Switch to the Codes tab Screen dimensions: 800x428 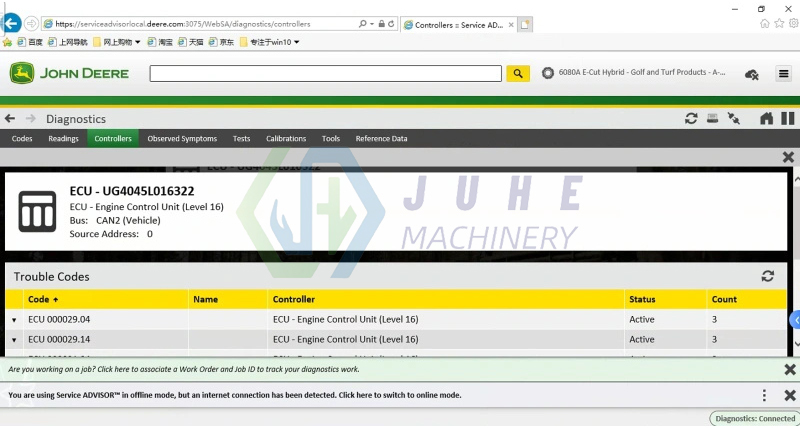coord(22,139)
